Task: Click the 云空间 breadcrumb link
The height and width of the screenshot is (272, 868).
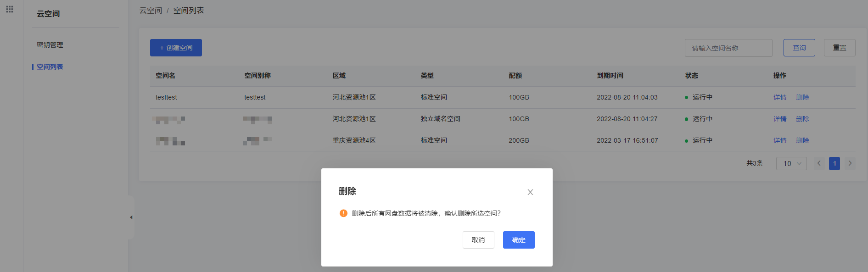Action: click(151, 11)
